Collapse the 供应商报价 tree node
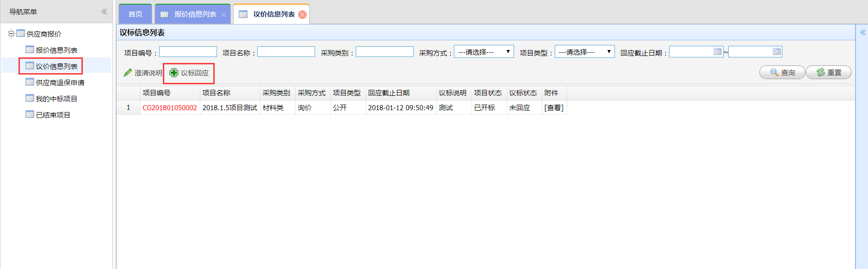Viewport: 868px width, 269px height. tap(11, 34)
